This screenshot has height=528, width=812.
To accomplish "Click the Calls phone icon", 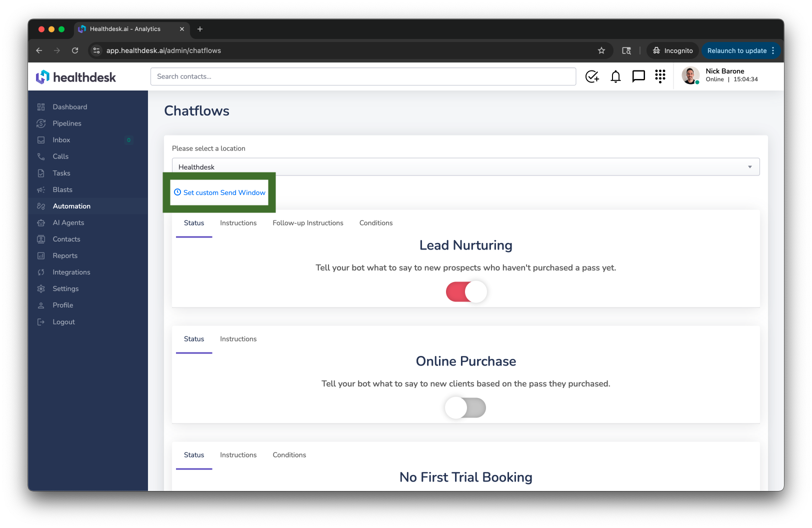I will 41,156.
